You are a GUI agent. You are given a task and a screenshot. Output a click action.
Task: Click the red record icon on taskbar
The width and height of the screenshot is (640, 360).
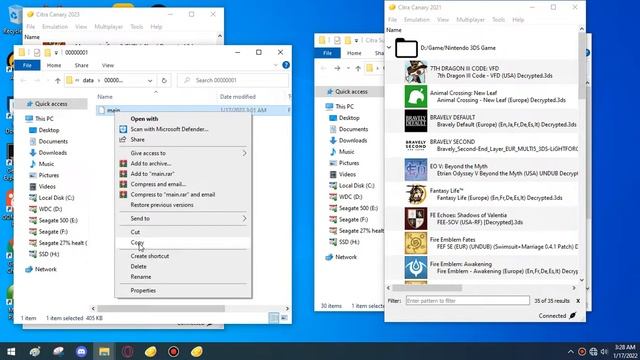point(173,351)
